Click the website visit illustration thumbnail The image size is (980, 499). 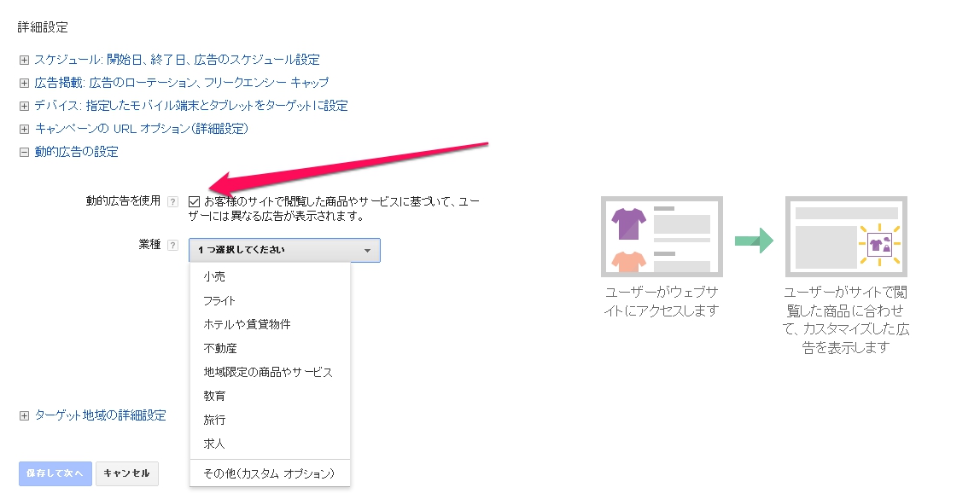662,236
